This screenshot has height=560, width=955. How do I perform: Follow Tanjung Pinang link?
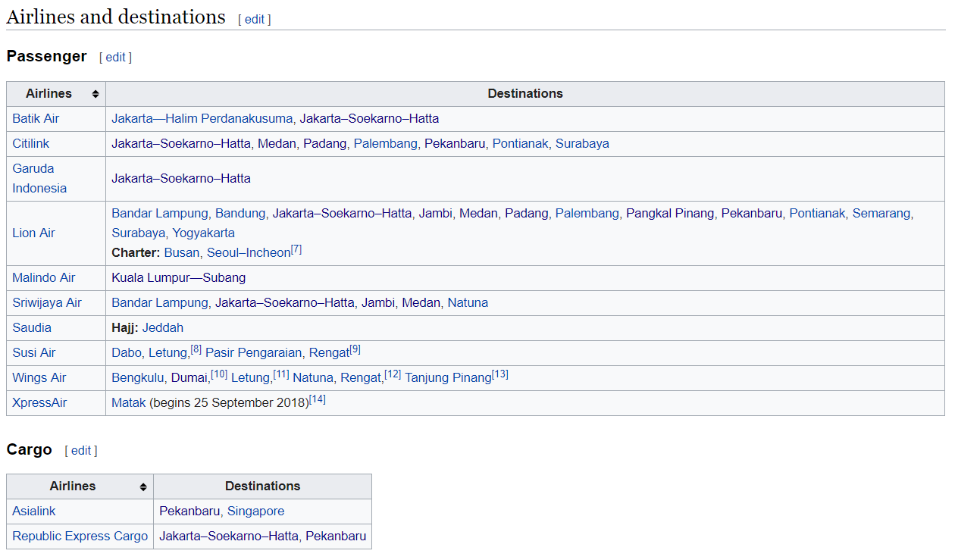448,378
